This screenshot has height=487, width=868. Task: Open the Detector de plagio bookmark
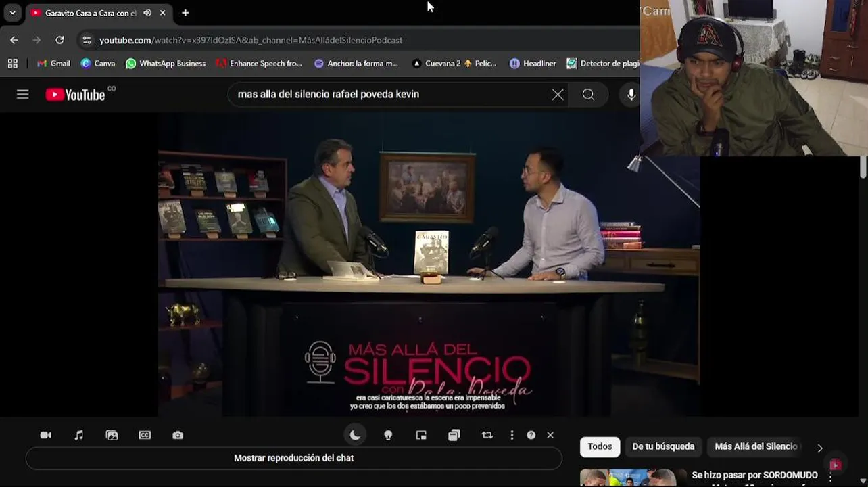603,64
